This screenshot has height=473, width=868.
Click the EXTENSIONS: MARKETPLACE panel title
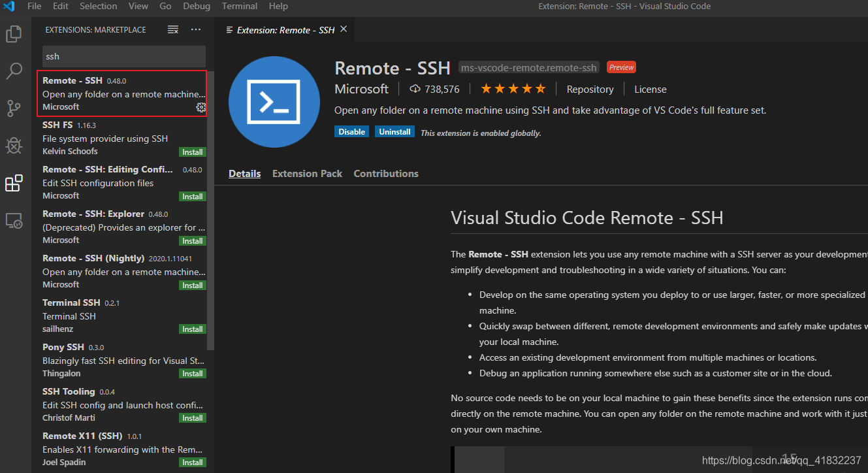95,29
